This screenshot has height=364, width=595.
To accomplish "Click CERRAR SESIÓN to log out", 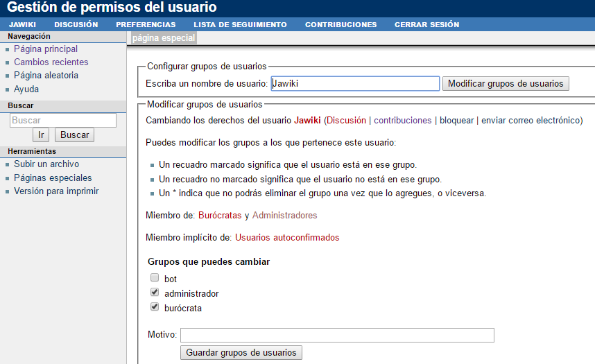I will (x=426, y=24).
